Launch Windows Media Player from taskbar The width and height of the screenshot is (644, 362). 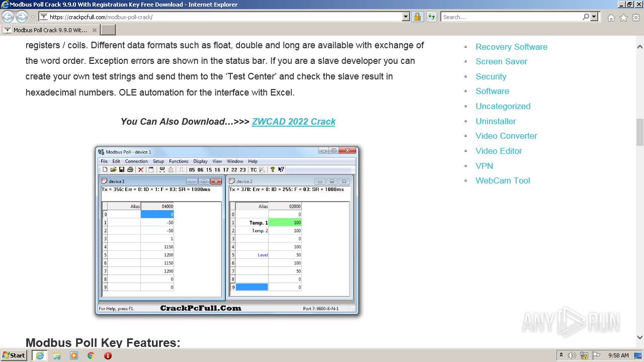74,355
